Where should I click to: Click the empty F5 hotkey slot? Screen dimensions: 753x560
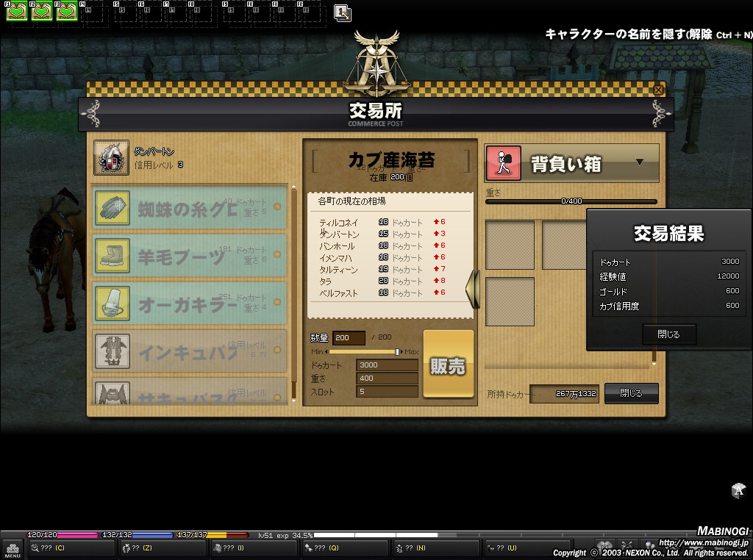point(125,12)
